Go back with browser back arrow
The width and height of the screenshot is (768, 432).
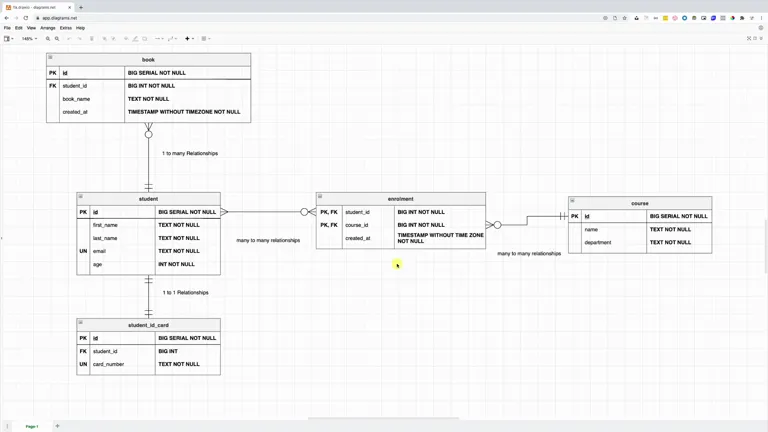coord(7,18)
